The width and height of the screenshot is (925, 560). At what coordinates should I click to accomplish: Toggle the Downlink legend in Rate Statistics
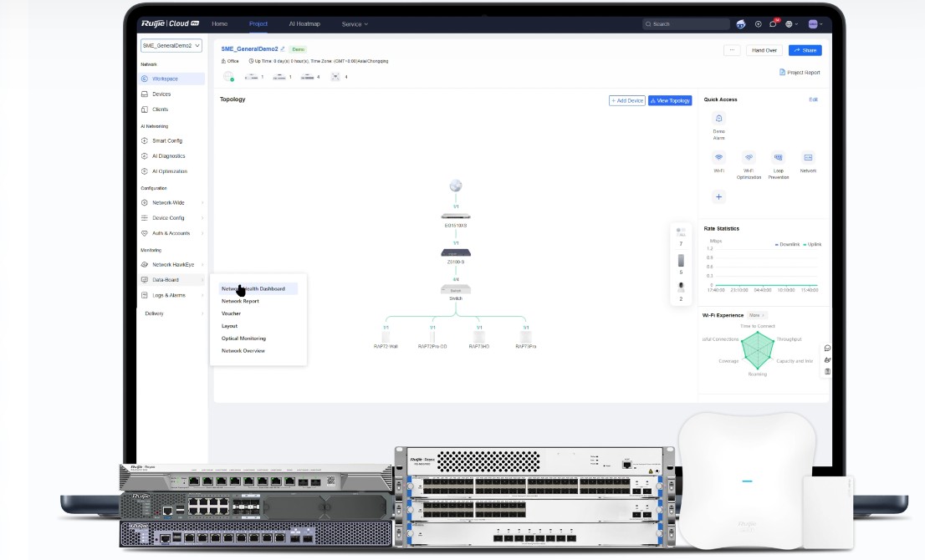pyautogui.click(x=787, y=244)
